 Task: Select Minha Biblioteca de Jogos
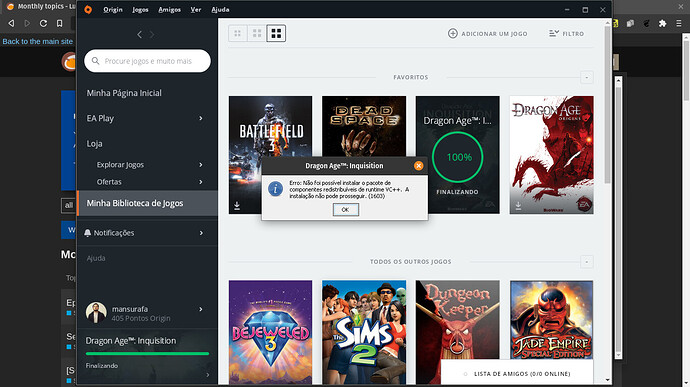point(147,203)
